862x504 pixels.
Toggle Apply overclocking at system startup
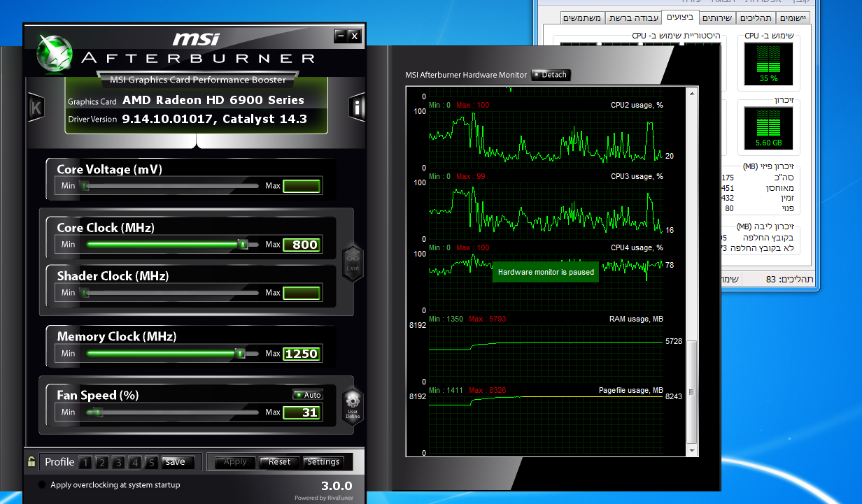(x=42, y=484)
